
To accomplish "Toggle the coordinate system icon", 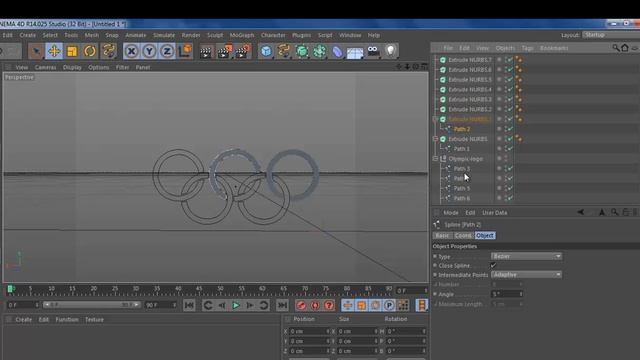I will [185, 51].
